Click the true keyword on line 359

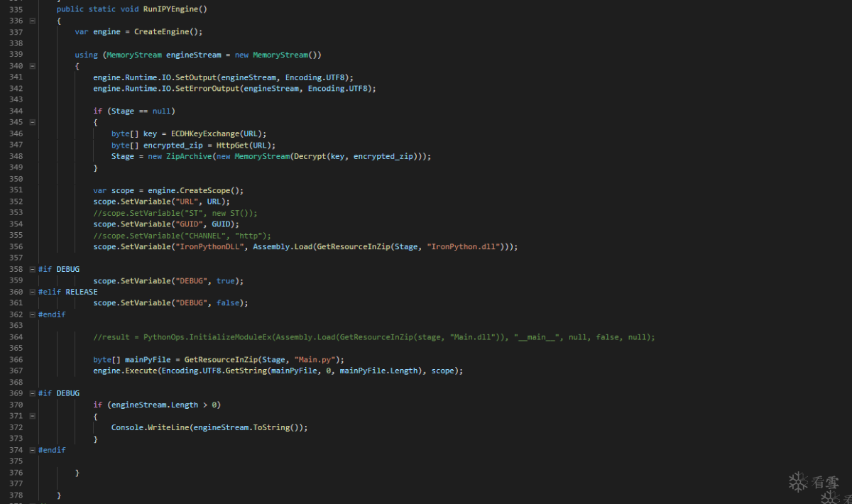pos(225,281)
